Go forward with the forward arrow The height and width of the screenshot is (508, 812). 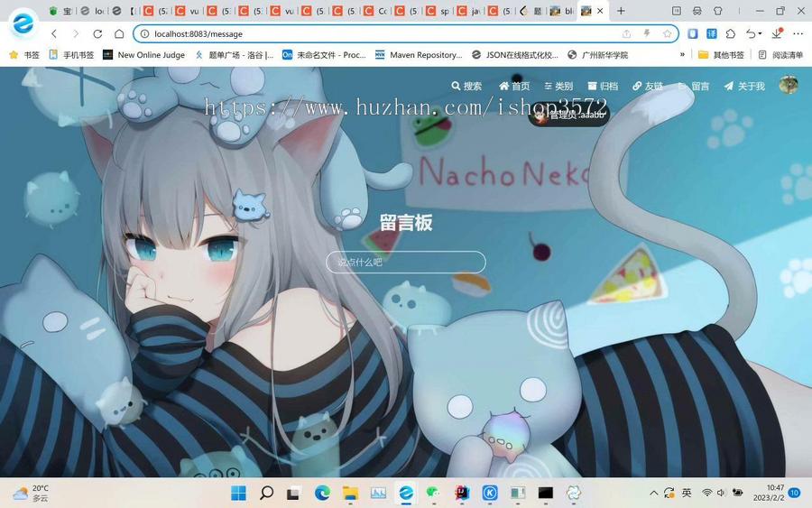(76, 33)
